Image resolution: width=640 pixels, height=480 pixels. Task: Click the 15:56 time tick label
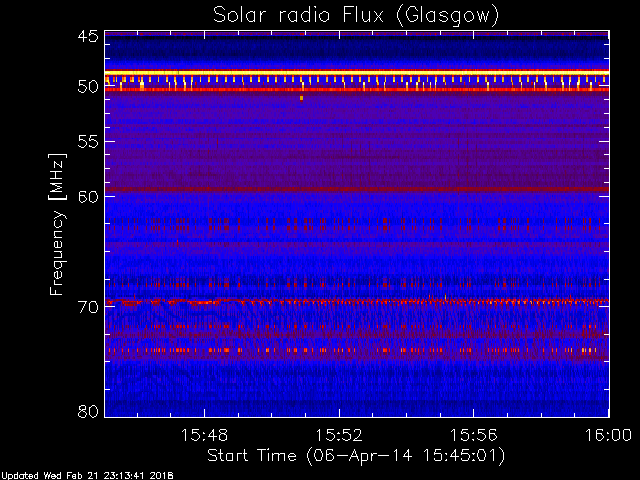pos(473,435)
